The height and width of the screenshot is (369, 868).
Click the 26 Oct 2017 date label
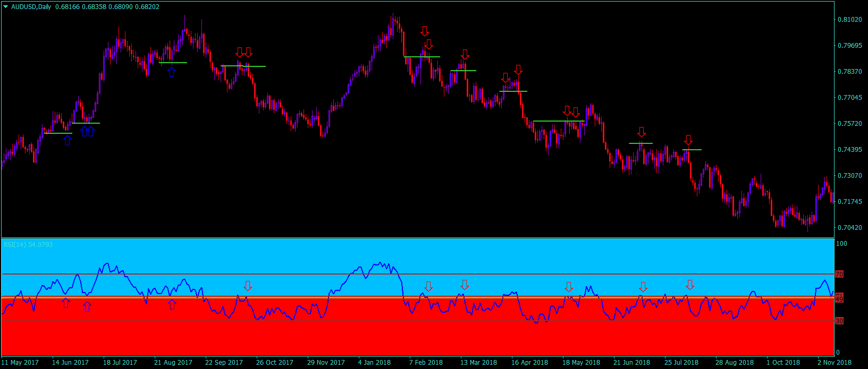[x=275, y=363]
